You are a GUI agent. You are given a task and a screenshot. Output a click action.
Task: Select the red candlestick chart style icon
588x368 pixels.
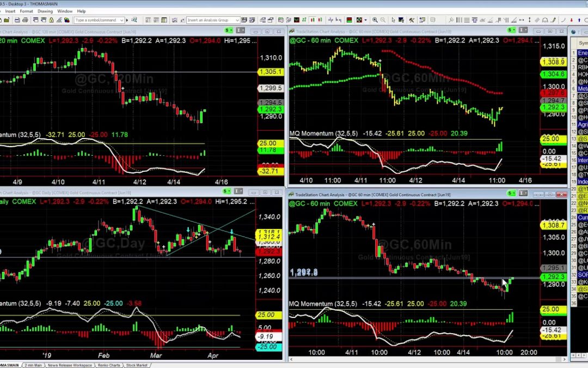[320, 20]
